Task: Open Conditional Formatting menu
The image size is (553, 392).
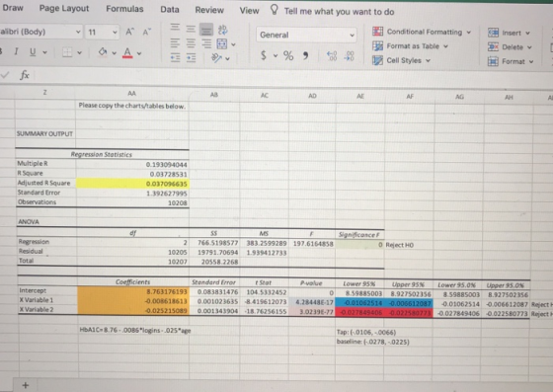Action: click(422, 32)
